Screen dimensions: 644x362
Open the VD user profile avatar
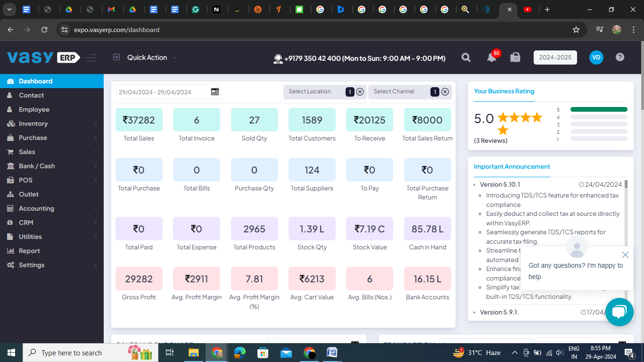(x=596, y=58)
